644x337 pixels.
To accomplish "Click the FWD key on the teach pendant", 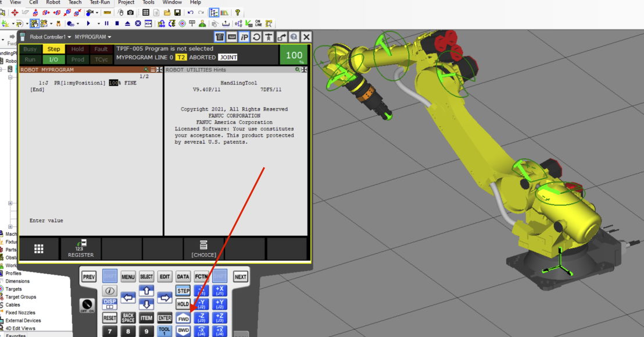I will point(183,318).
